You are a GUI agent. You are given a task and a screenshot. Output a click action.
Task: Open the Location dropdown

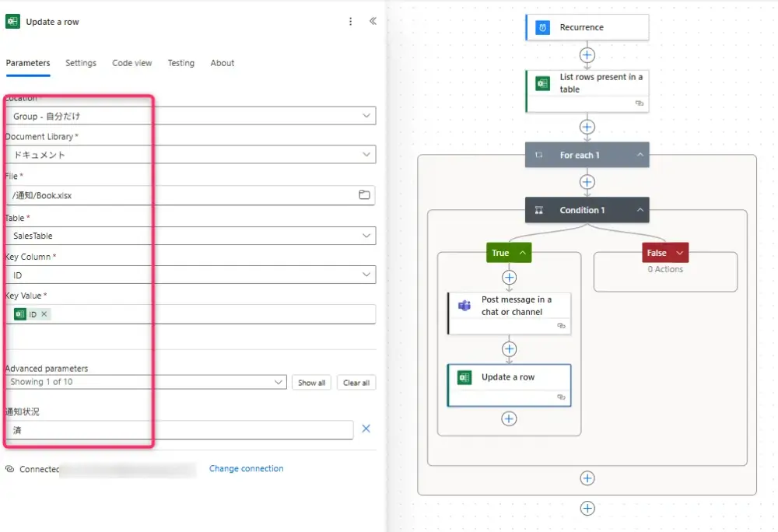[366, 116]
